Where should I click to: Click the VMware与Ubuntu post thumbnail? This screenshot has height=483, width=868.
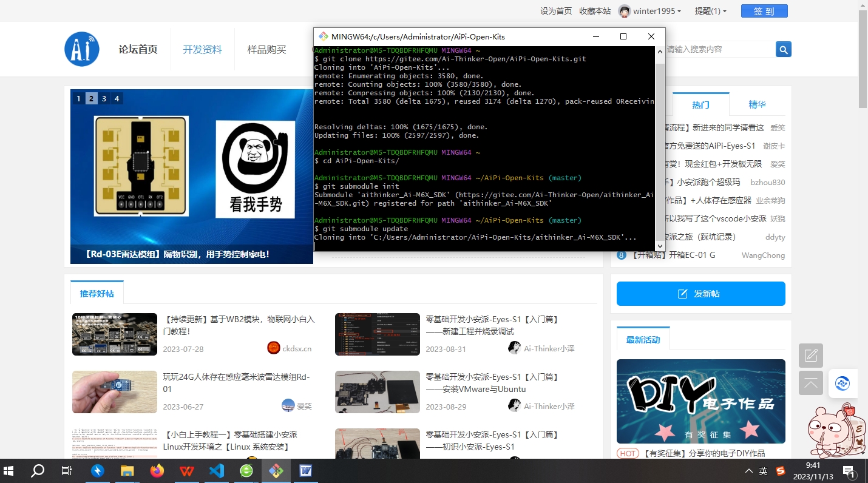tap(378, 392)
